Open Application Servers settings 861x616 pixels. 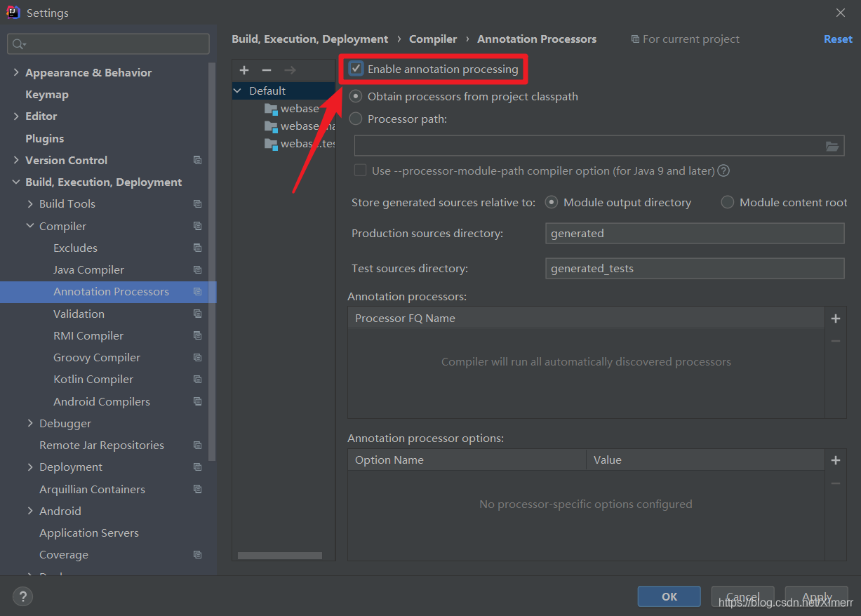89,533
